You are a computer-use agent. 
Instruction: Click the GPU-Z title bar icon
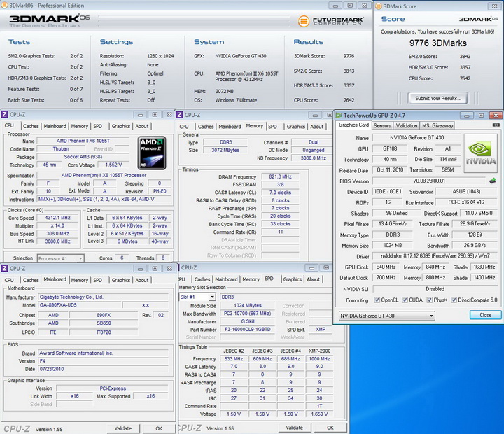pyautogui.click(x=340, y=115)
